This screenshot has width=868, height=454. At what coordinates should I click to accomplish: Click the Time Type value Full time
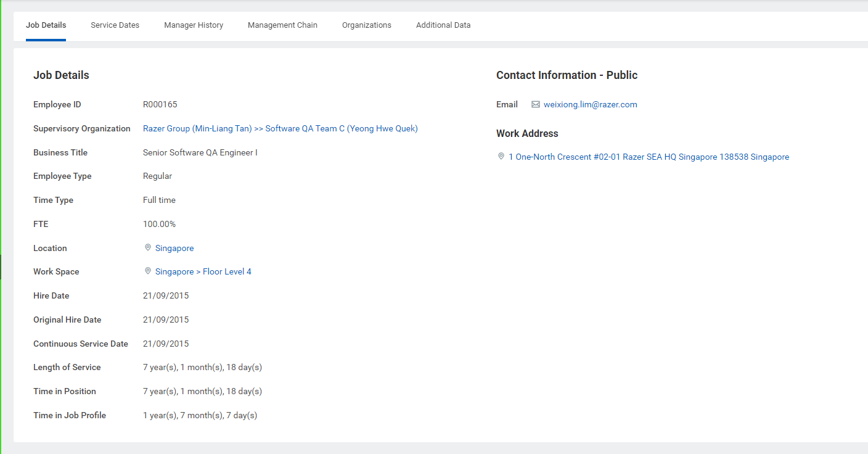point(160,200)
